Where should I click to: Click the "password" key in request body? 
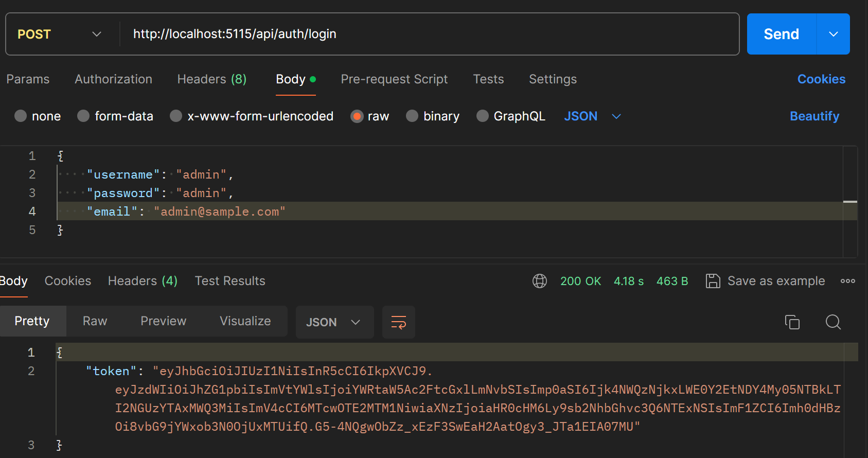(123, 193)
